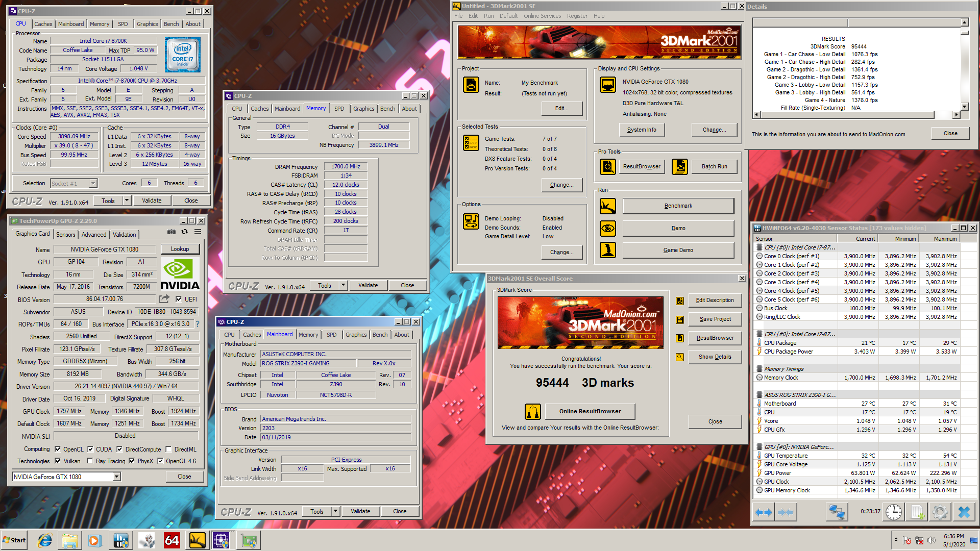Reset HWiNFO elapsed time with clock icon
This screenshot has width=980, height=551.
point(894,512)
